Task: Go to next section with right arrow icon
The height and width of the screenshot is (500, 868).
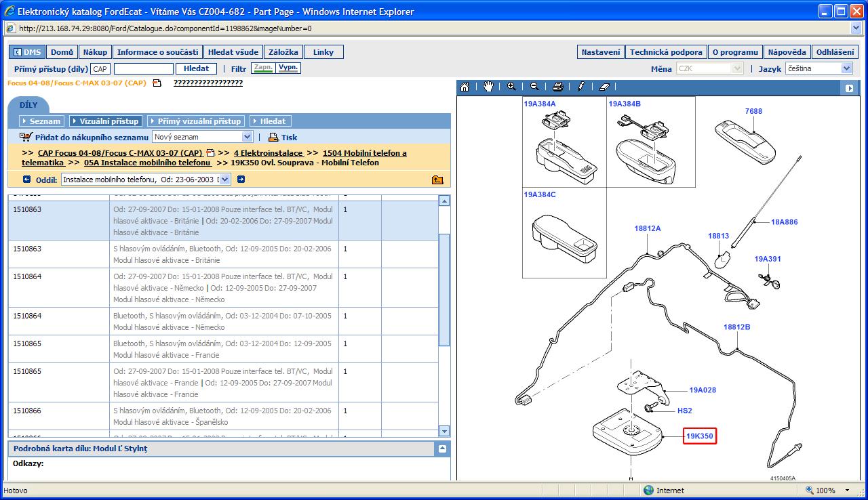Action: 241,180
